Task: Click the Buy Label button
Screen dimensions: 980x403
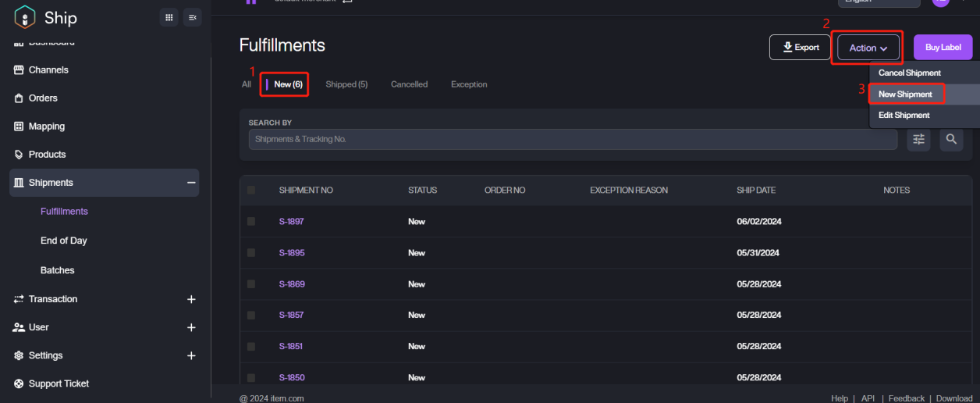Action: (x=943, y=48)
